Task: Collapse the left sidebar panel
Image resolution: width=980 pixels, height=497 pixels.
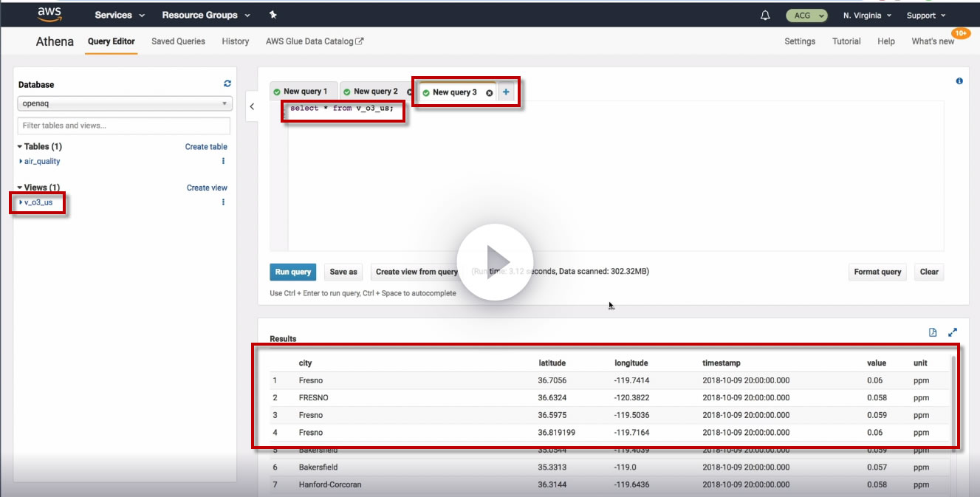Action: coord(252,106)
